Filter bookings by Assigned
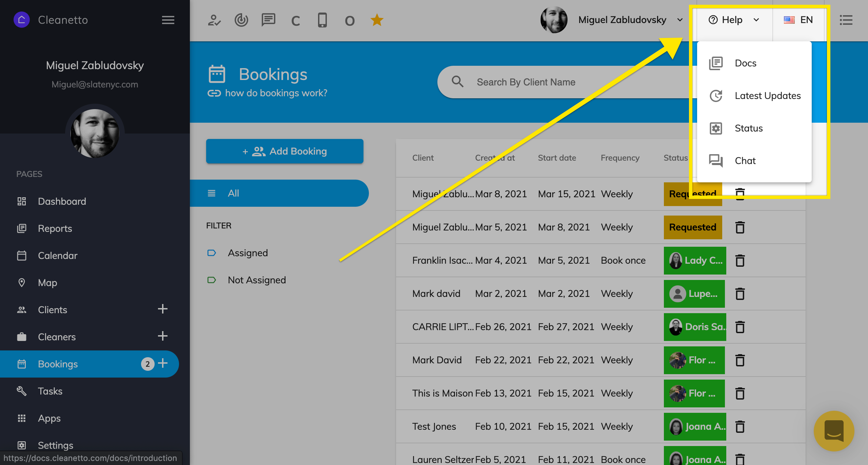 pyautogui.click(x=248, y=253)
